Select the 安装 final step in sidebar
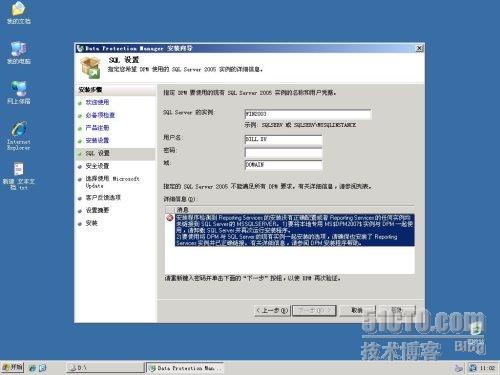The height and width of the screenshot is (375, 500). point(91,223)
